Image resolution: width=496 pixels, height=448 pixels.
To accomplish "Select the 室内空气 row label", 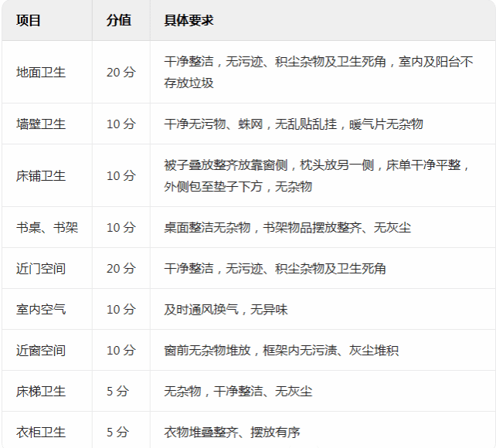I will [41, 310].
